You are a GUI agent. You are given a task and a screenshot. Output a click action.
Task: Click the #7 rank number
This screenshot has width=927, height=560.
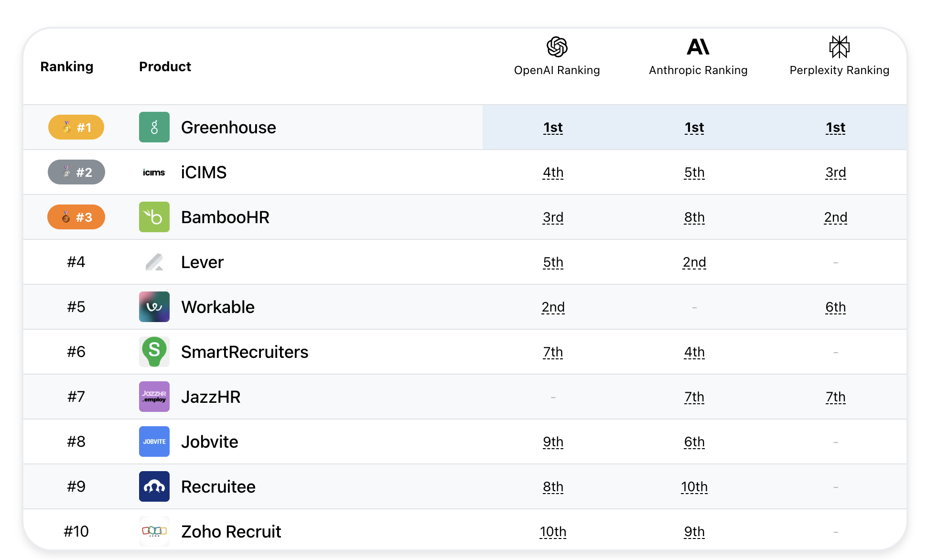point(76,397)
